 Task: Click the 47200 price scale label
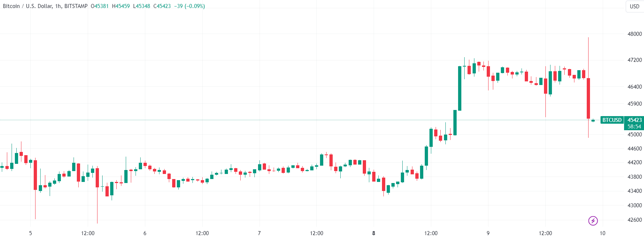click(x=635, y=60)
